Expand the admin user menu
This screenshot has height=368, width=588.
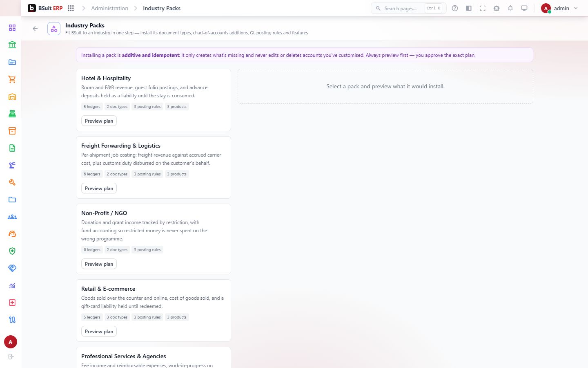coord(559,8)
